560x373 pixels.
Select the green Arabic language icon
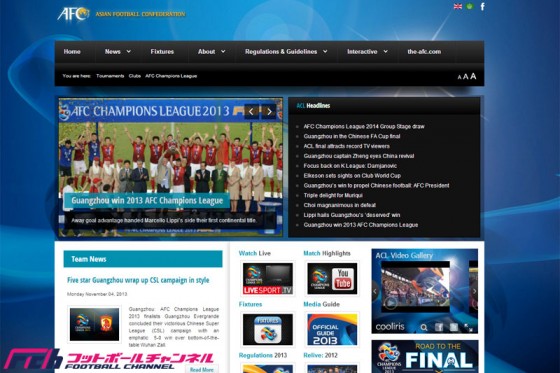470,6
